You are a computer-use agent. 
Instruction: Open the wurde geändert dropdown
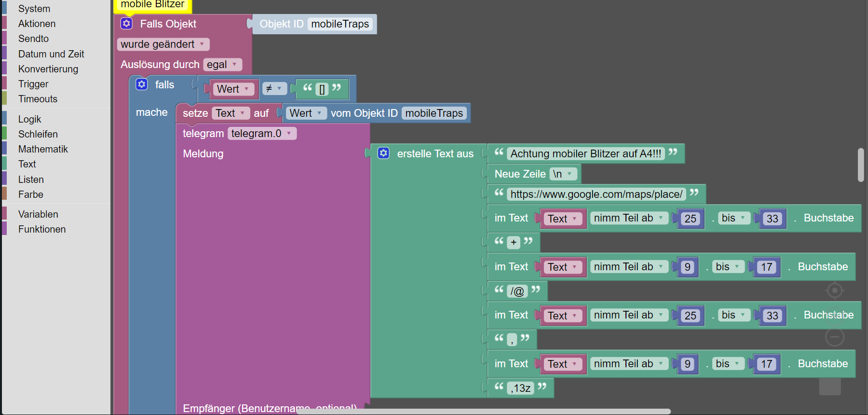(x=163, y=44)
